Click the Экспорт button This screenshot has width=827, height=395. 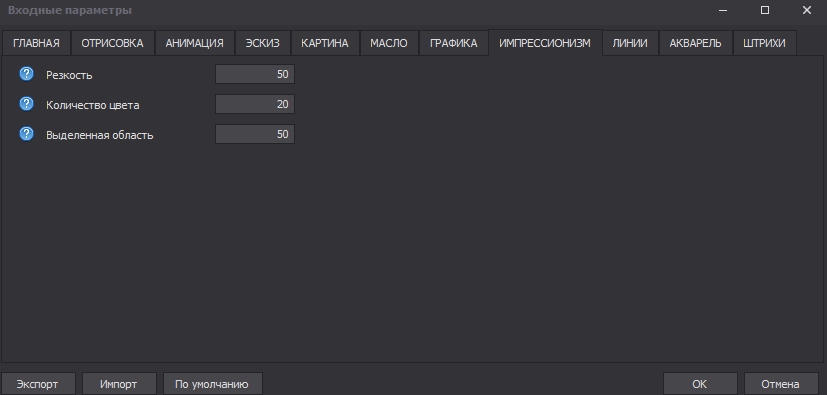pos(38,384)
